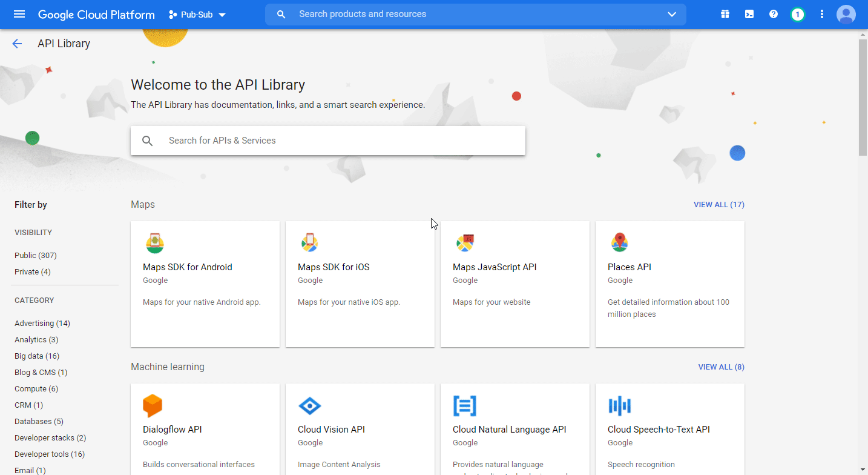Filter by Private visibility

33,272
